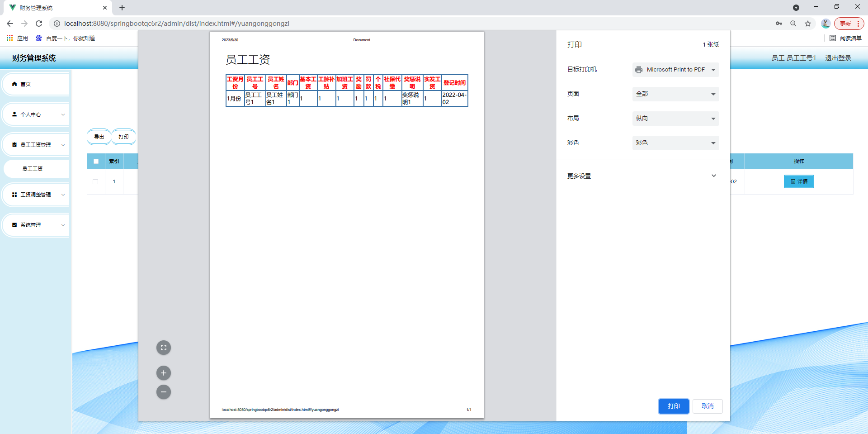Open the 目标打印机 printer dropdown

(x=675, y=70)
